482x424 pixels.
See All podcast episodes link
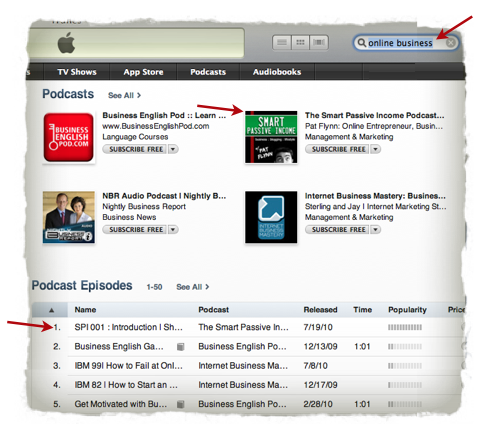(x=193, y=287)
